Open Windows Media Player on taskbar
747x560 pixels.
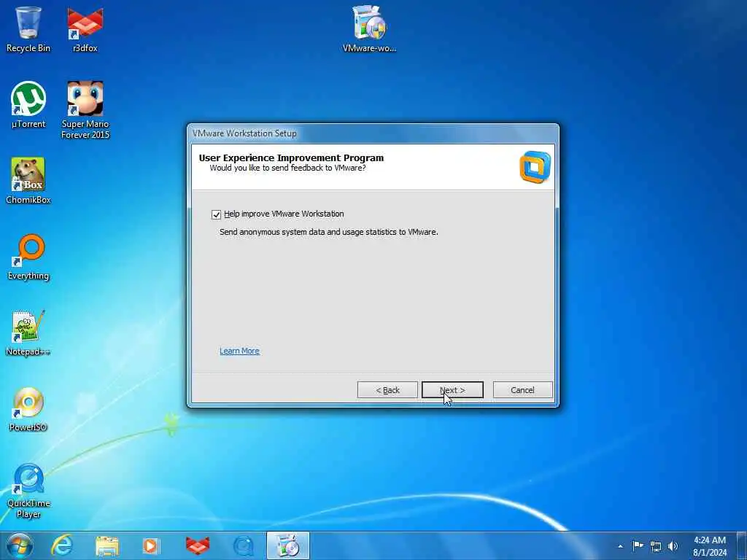[152, 546]
